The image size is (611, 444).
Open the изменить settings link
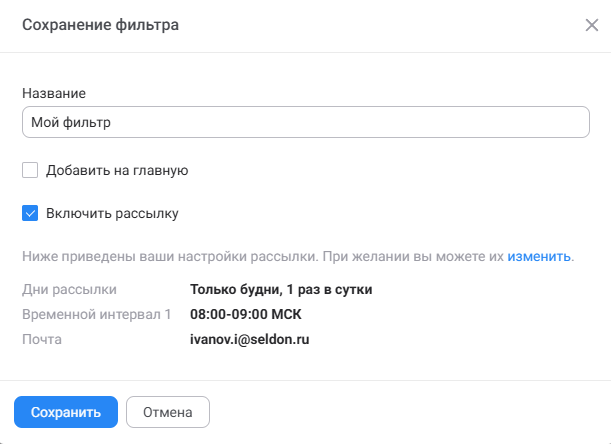click(x=538, y=256)
